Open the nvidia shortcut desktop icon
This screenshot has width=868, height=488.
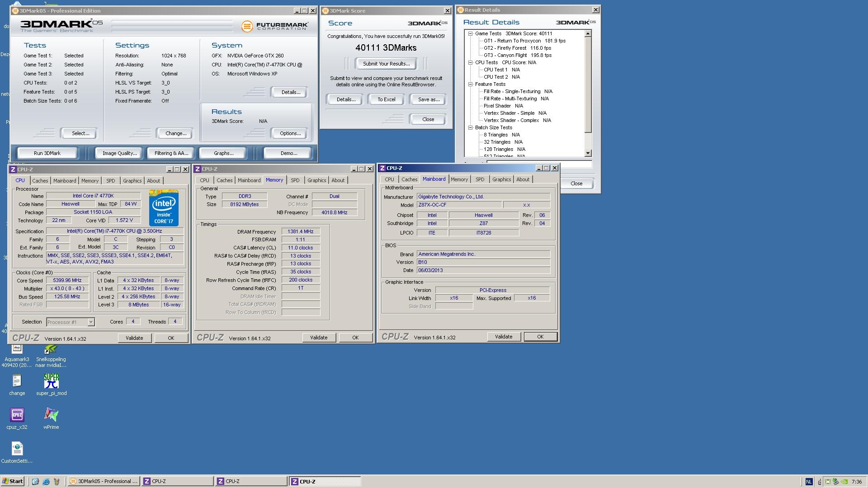51,349
